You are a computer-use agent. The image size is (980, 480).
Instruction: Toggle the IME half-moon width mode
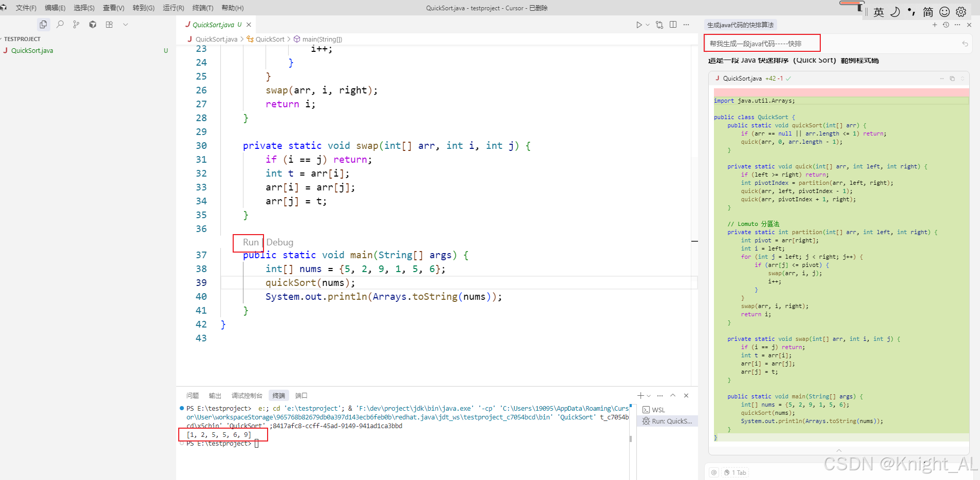point(895,12)
